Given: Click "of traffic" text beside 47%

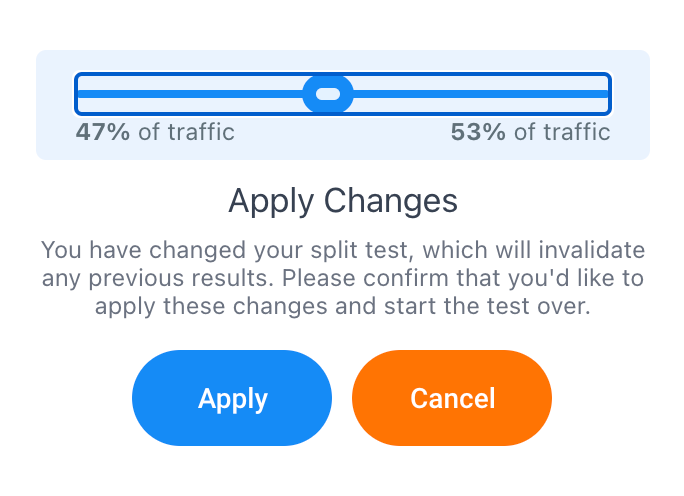Looking at the screenshot, I should pos(186,132).
